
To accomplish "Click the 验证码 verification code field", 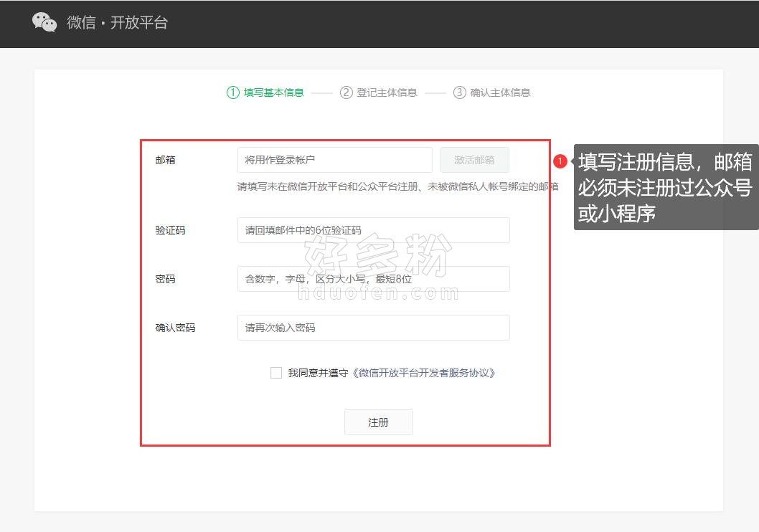I will (x=373, y=230).
